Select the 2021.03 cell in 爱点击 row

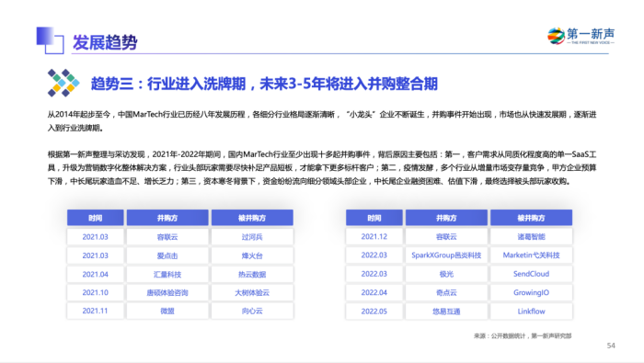point(96,255)
